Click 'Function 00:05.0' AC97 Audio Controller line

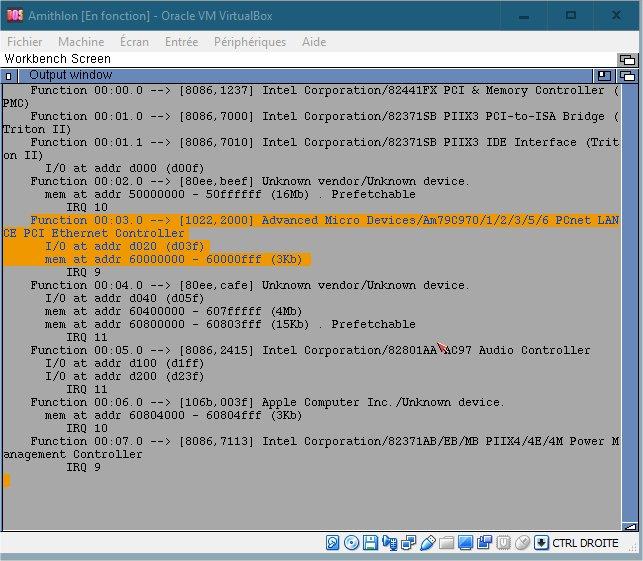coord(310,350)
